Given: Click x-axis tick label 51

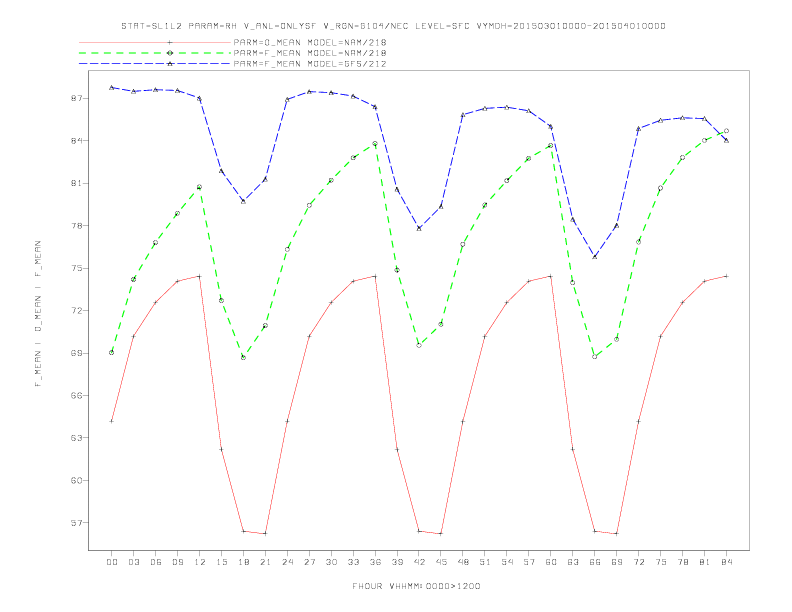Looking at the screenshot, I should pyautogui.click(x=485, y=562).
